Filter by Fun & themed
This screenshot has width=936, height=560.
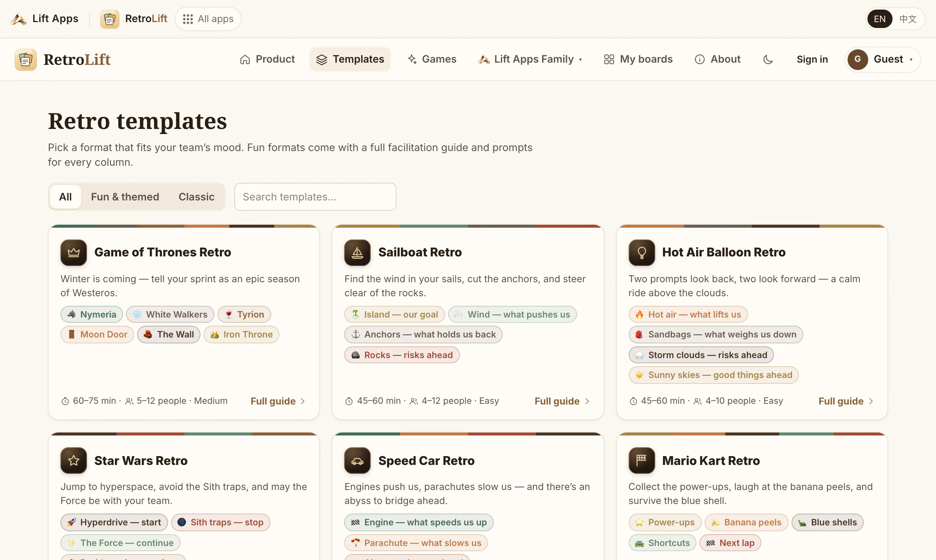[x=125, y=197]
